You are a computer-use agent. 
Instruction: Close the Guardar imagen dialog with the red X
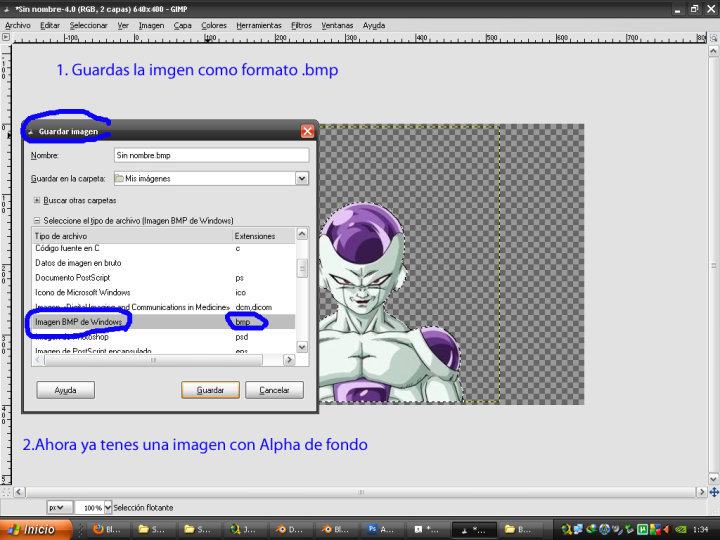tap(307, 131)
